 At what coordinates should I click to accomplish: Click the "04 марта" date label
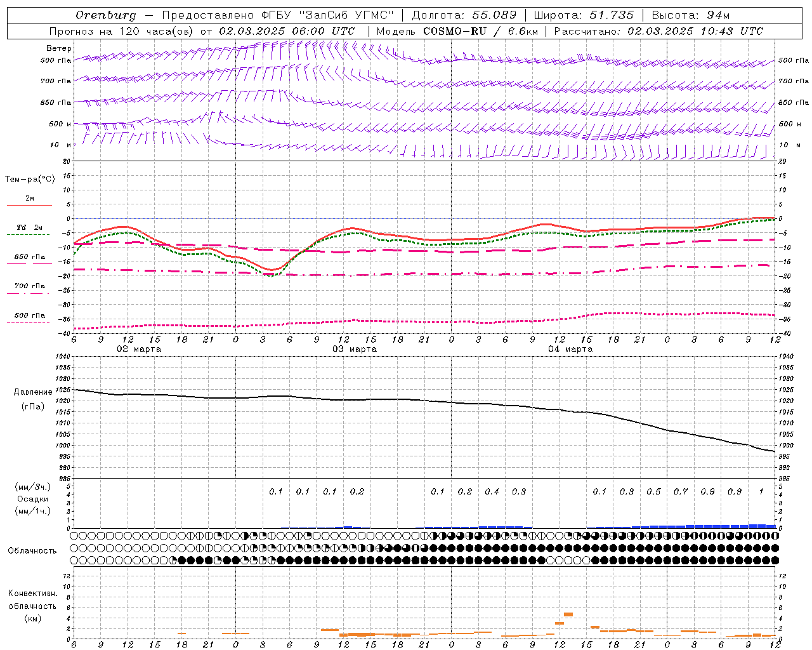[x=570, y=349]
